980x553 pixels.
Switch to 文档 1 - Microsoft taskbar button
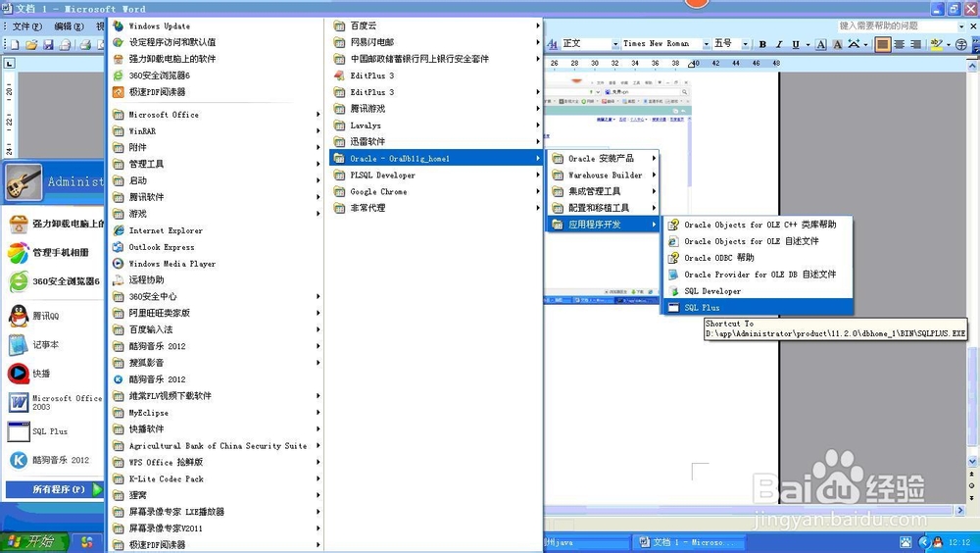coord(689,542)
